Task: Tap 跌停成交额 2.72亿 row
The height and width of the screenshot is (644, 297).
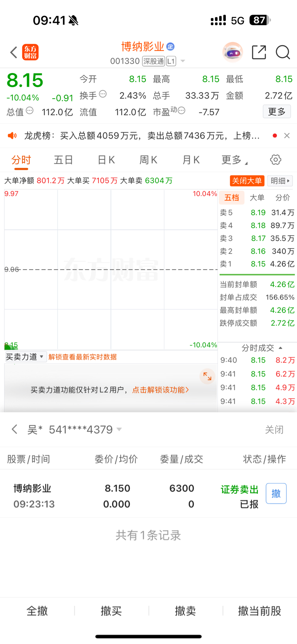Action: (x=257, y=323)
